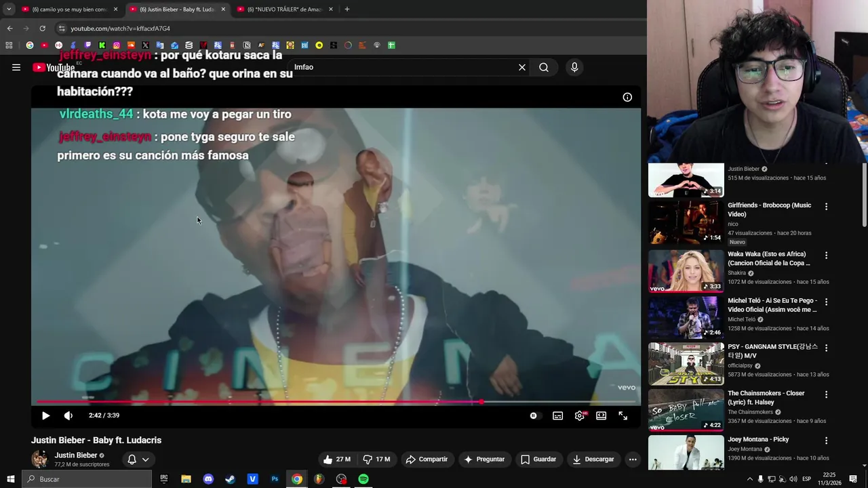Open Justin Bieber channel name link
The width and height of the screenshot is (868, 488).
point(76,455)
